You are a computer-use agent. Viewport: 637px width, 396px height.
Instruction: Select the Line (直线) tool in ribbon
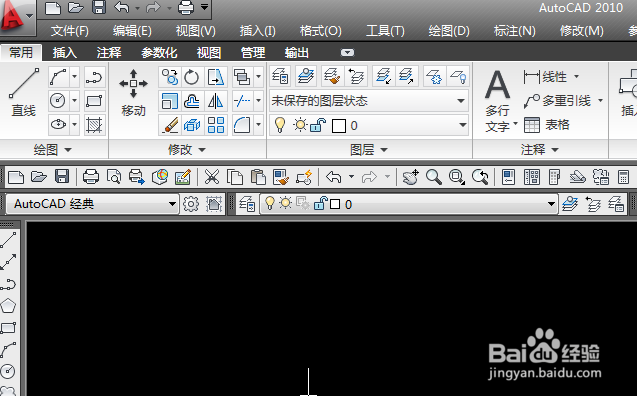[x=24, y=93]
